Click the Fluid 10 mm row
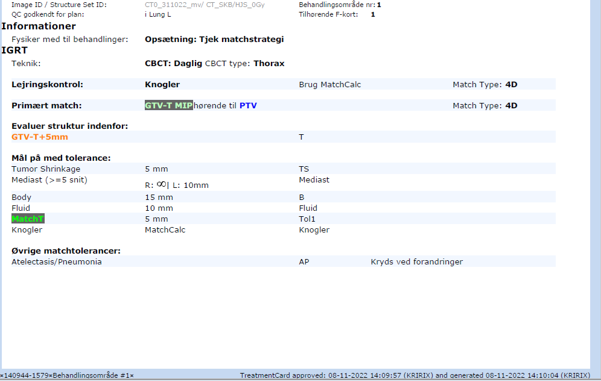 283,208
